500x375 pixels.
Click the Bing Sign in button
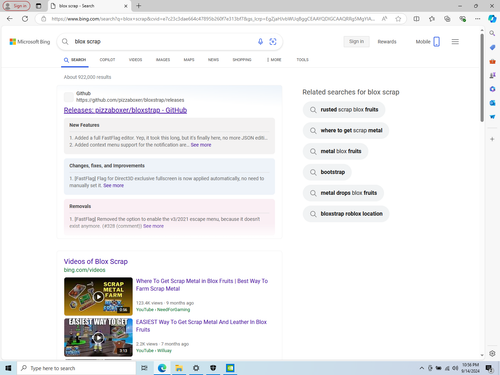tap(356, 42)
